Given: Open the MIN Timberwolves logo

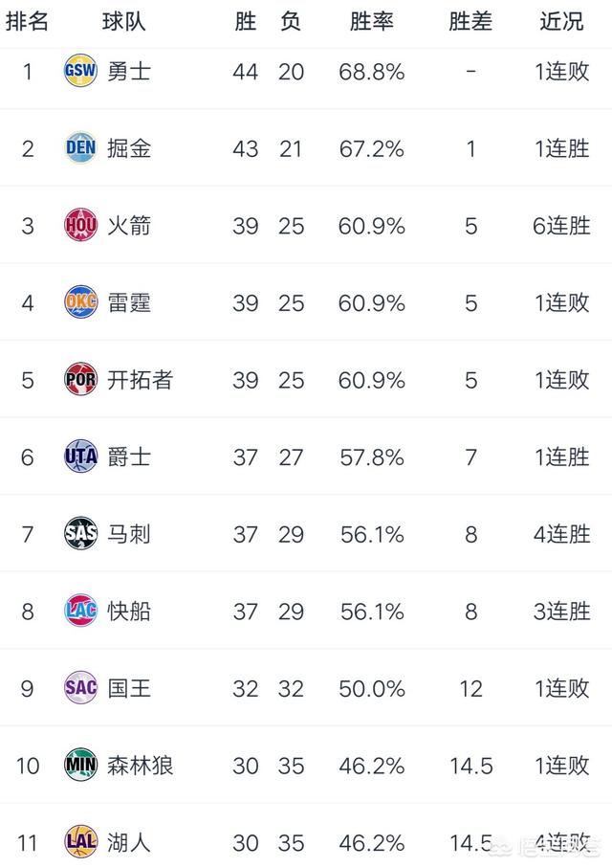Looking at the screenshot, I should (x=80, y=765).
